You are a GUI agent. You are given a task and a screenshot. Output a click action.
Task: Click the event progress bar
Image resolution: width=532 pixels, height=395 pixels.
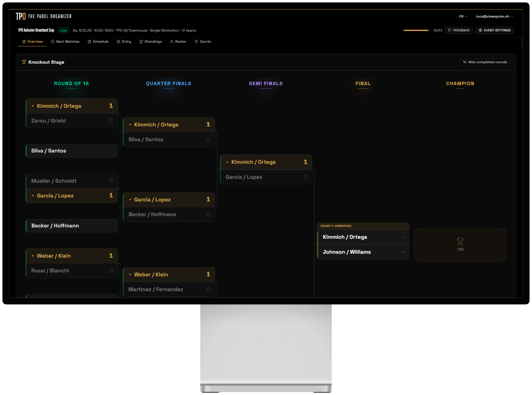point(416,30)
